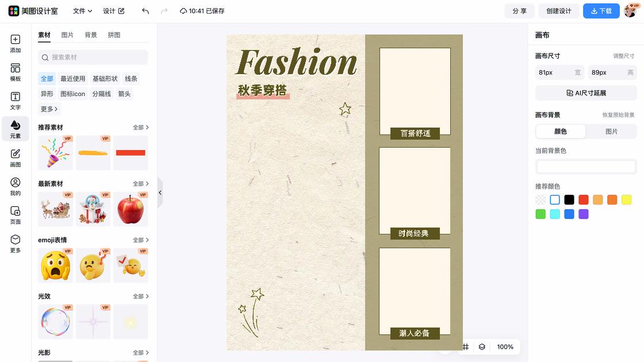The height and width of the screenshot is (362, 644).
Task: Toggle the canvas grid icon
Action: point(465,347)
